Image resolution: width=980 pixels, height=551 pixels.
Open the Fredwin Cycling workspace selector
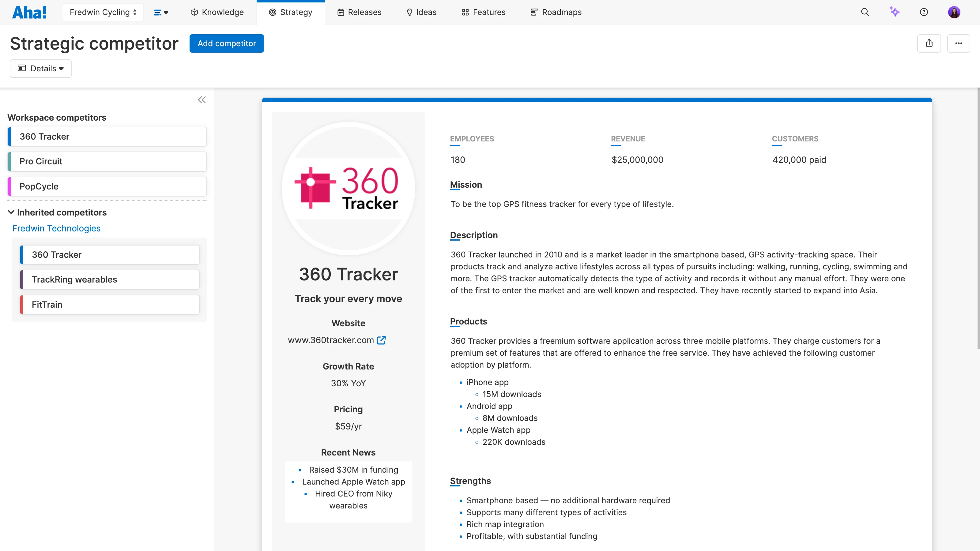click(103, 12)
